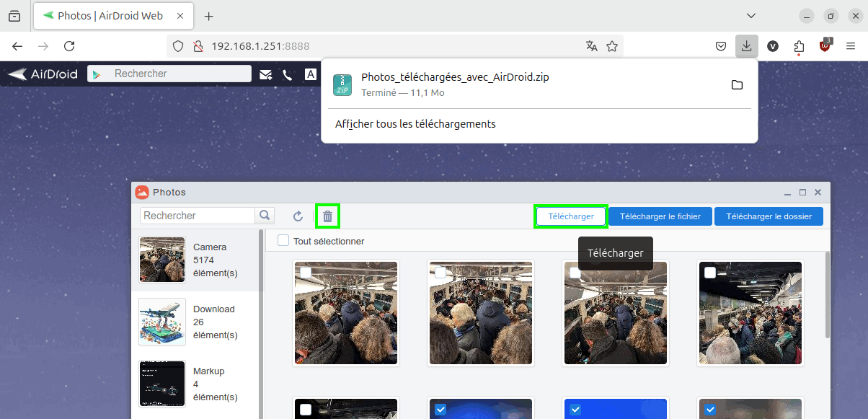Viewport: 868px width, 419px height.
Task: Tick the checkbox on the first top-row photo
Action: click(306, 273)
